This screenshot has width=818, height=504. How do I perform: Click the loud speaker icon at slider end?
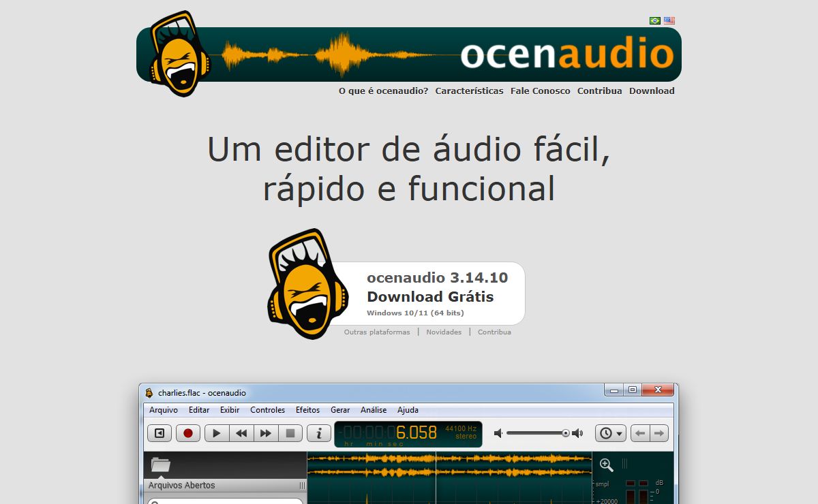(x=578, y=433)
